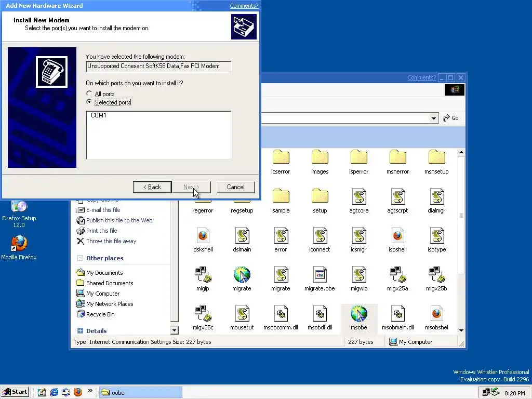Select the migrate globe cursor icon

tap(242, 279)
